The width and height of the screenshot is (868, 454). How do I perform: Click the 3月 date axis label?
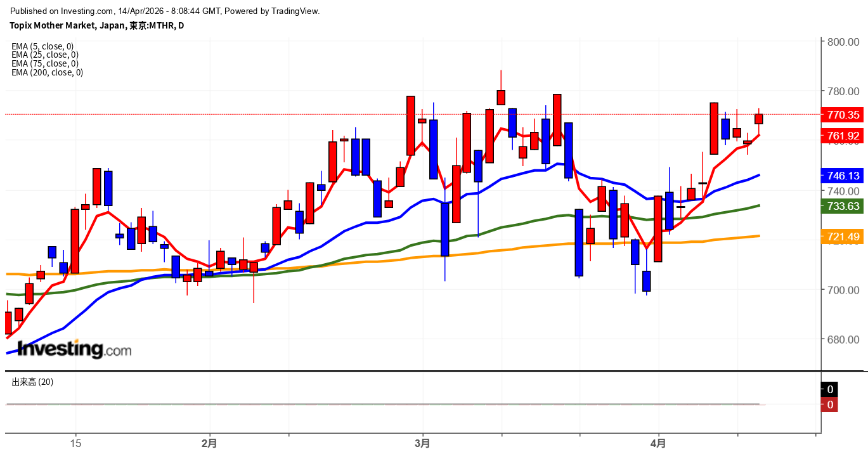tap(422, 444)
